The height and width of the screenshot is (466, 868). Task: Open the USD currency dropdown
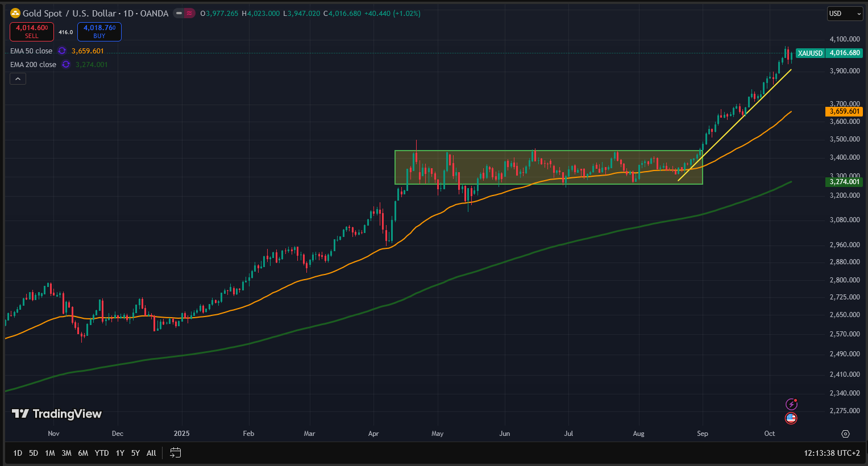[x=845, y=14]
